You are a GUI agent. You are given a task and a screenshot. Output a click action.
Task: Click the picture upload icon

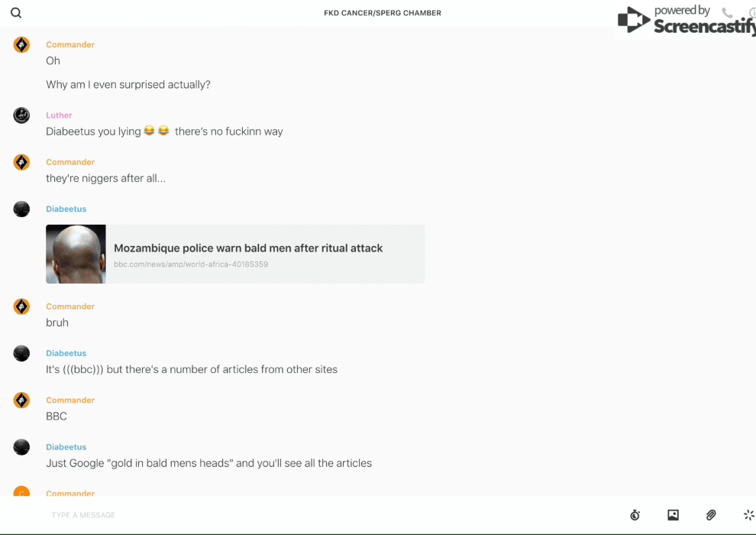(673, 515)
